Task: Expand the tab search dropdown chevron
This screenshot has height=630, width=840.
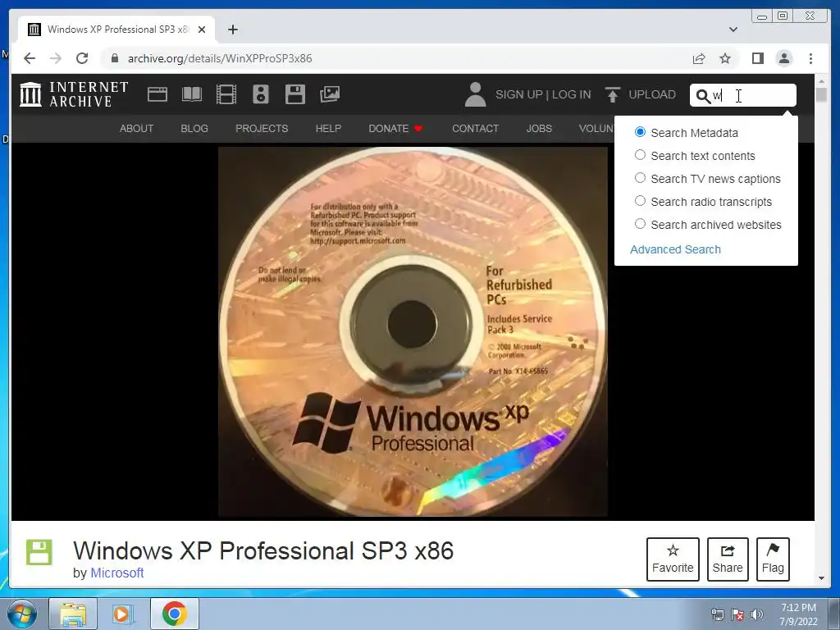Action: tap(733, 30)
